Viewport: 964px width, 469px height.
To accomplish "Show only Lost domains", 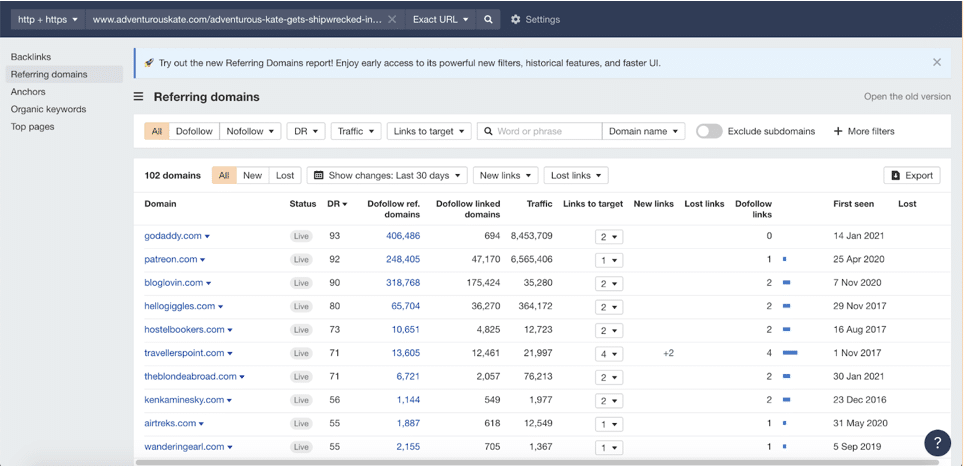I will point(285,175).
